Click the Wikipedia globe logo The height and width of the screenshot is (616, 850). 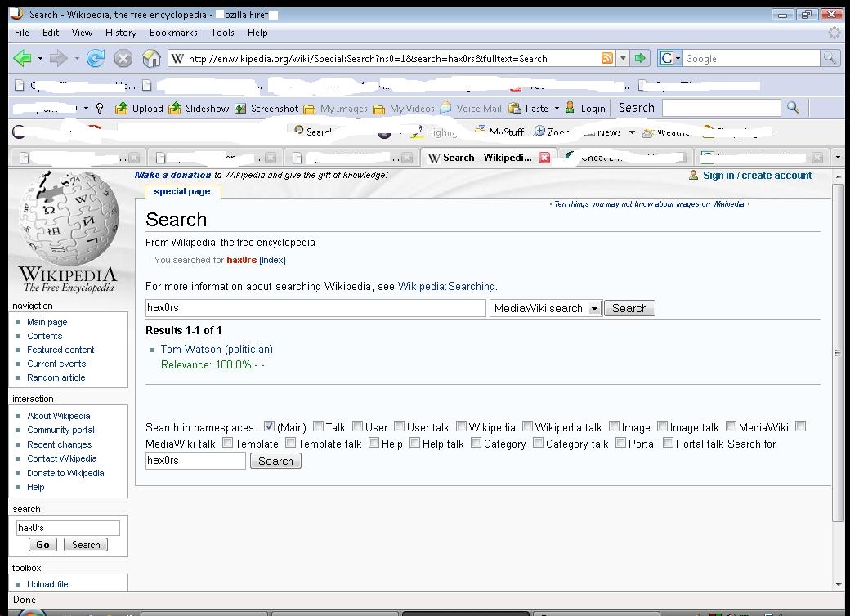point(69,218)
